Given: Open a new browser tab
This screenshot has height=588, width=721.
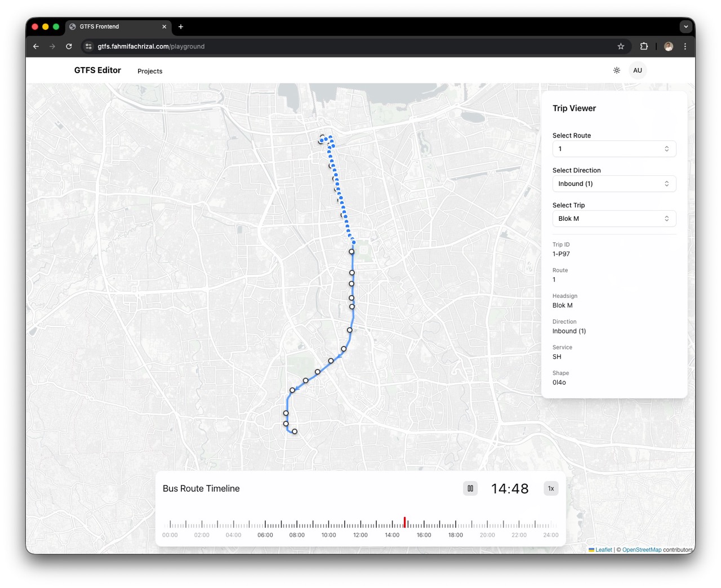Looking at the screenshot, I should [x=181, y=26].
